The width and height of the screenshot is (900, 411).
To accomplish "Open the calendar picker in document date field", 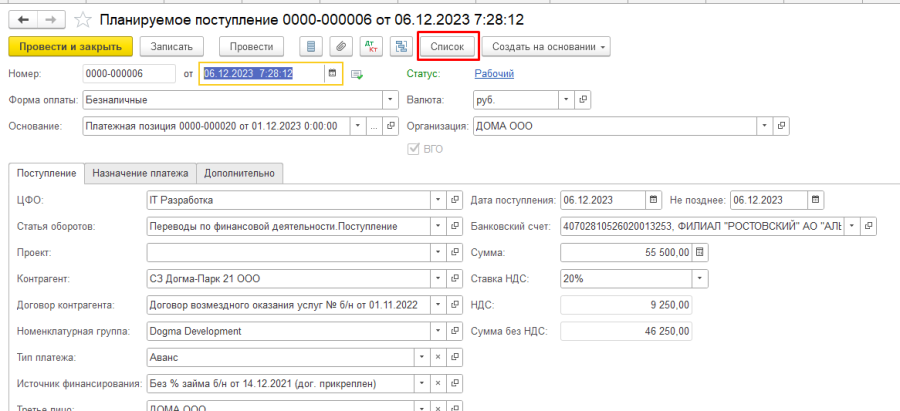I will (332, 74).
